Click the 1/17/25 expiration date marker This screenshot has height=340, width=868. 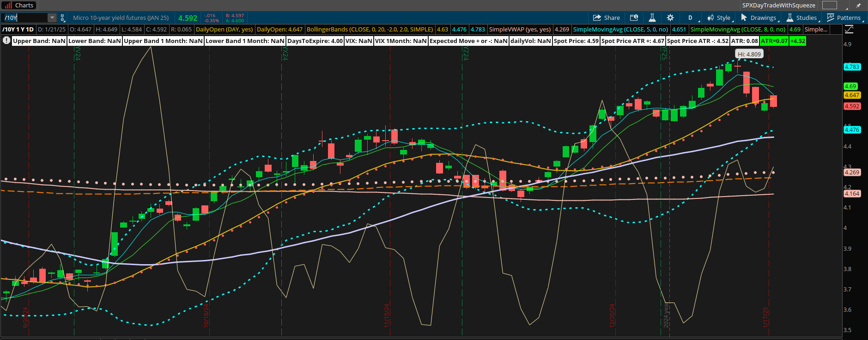765,317
